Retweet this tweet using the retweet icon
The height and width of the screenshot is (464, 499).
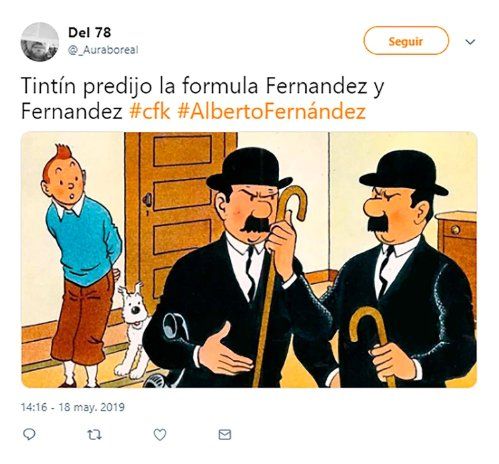tap(94, 435)
